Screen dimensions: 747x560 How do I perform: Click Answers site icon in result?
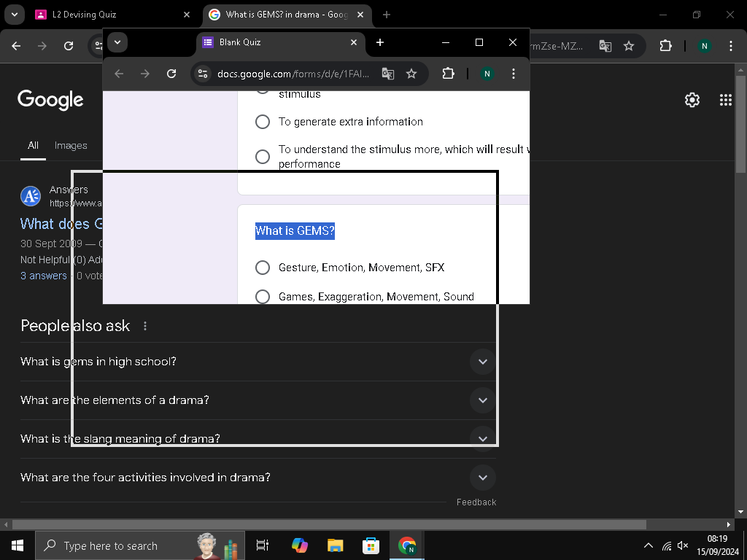(31, 196)
